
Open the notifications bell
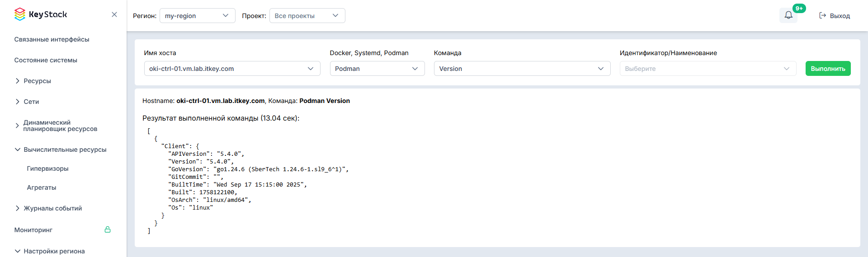[x=788, y=15]
